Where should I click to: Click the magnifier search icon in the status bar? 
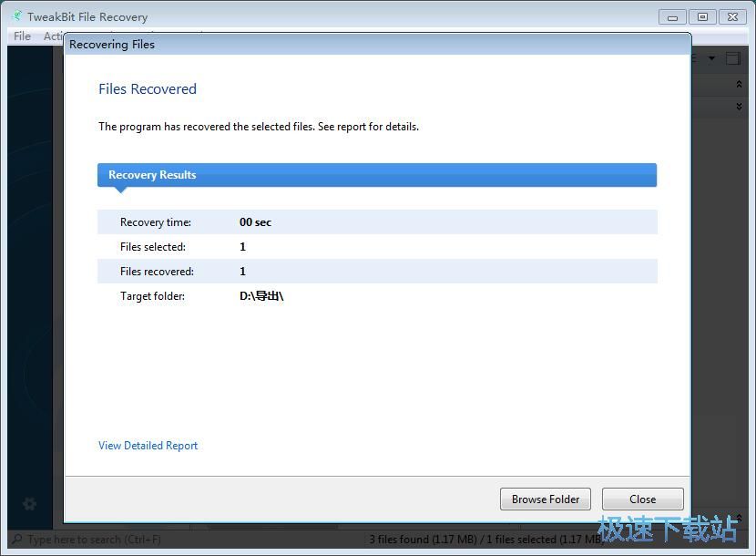click(x=17, y=539)
